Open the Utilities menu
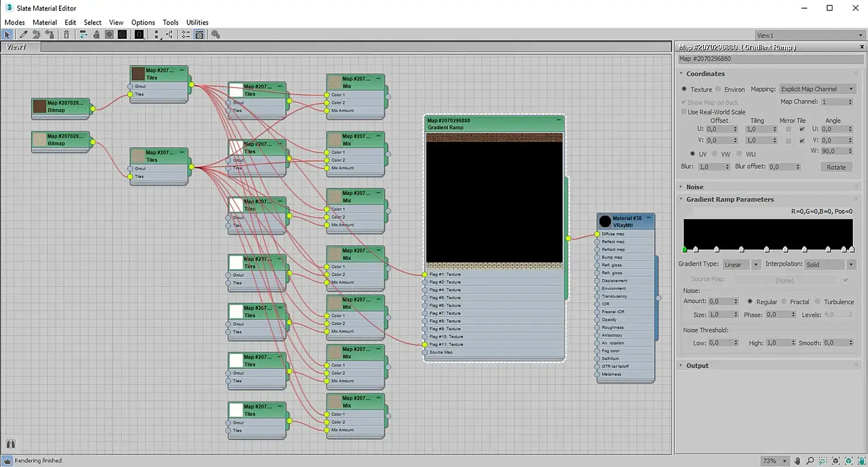 [197, 22]
